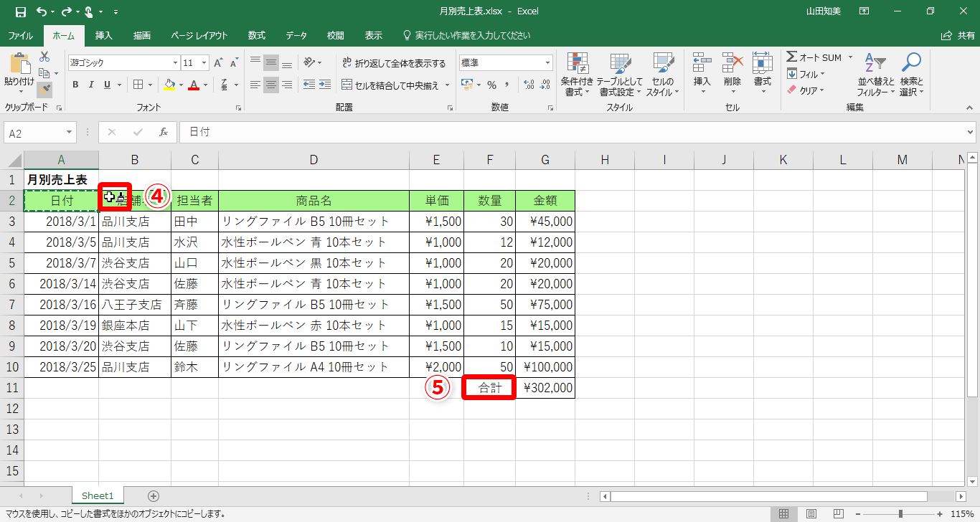The height and width of the screenshot is (522, 980).
Task: Expand the Name Box dropdown arrow
Action: (70, 133)
